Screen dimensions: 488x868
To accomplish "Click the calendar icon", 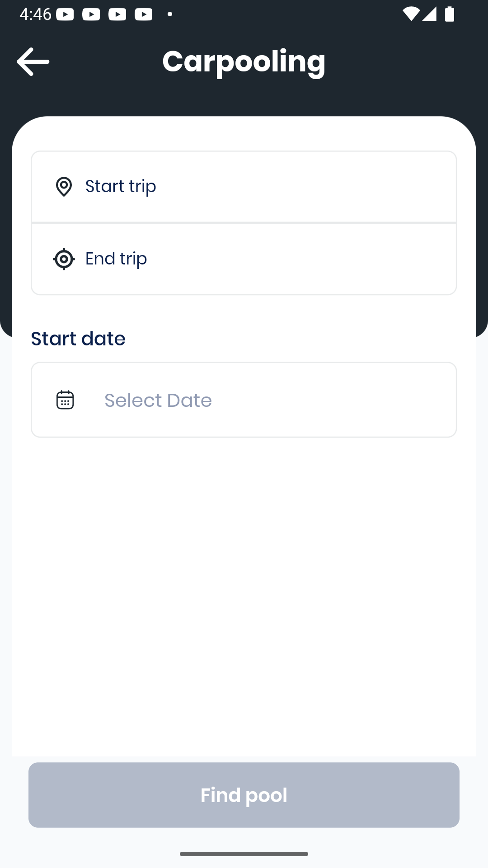I will tap(65, 400).
